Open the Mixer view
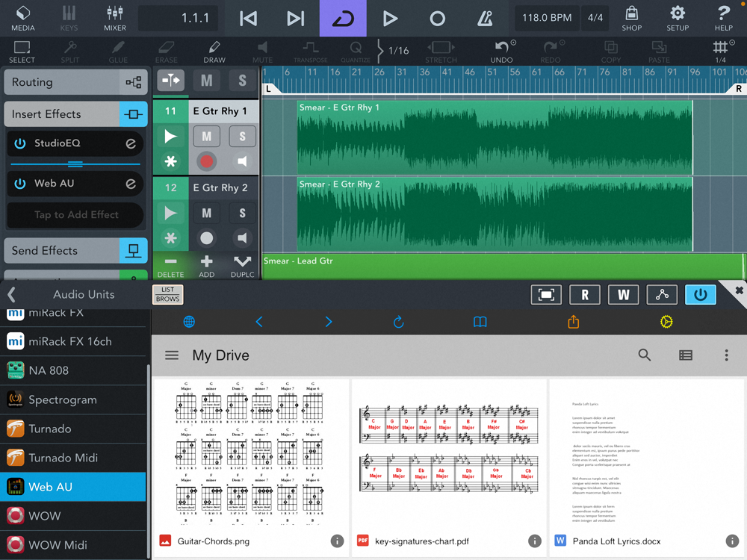 click(115, 19)
